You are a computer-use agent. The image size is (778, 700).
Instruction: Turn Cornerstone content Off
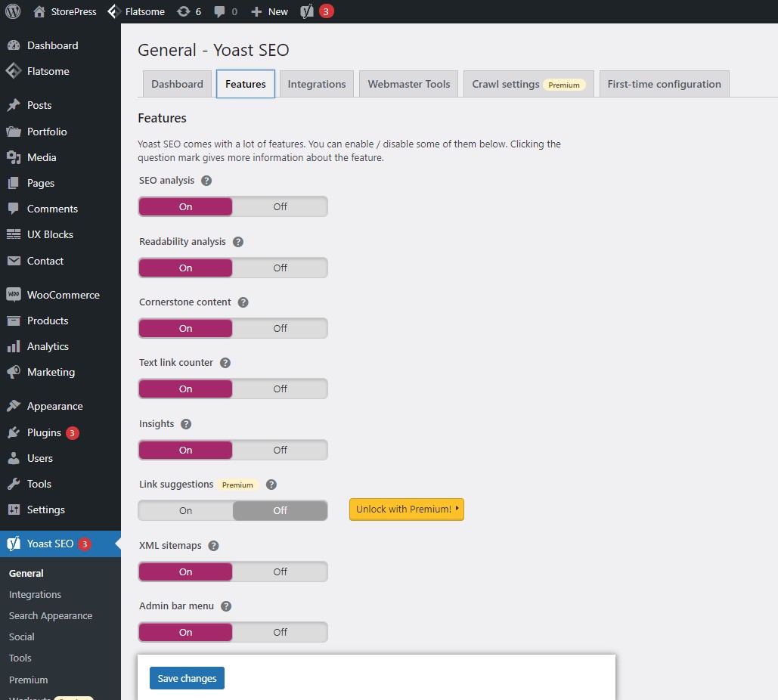tap(280, 328)
